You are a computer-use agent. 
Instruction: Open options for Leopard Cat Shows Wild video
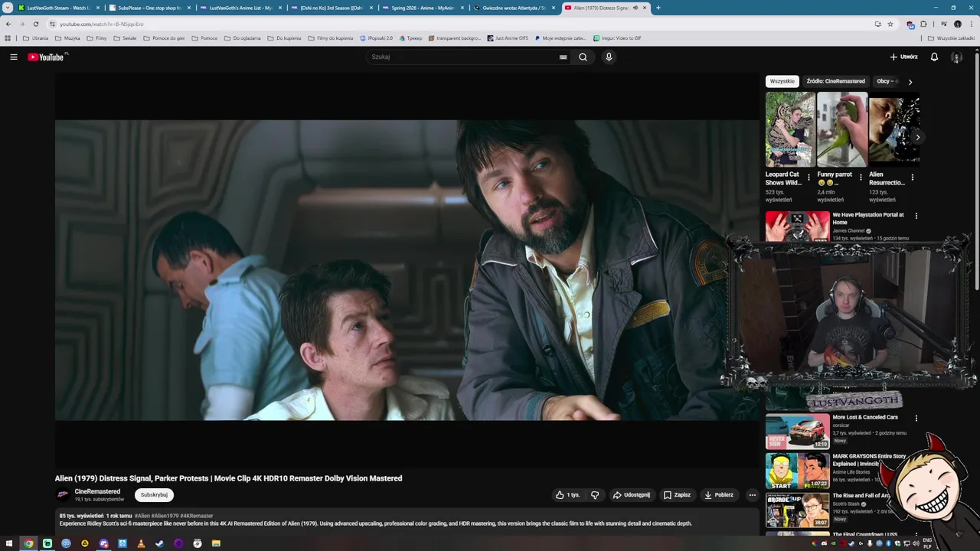point(808,177)
